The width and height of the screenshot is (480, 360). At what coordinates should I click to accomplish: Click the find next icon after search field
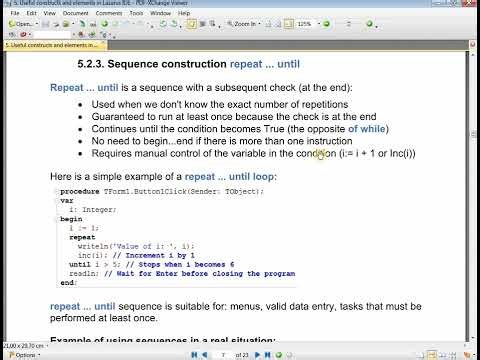click(92, 34)
